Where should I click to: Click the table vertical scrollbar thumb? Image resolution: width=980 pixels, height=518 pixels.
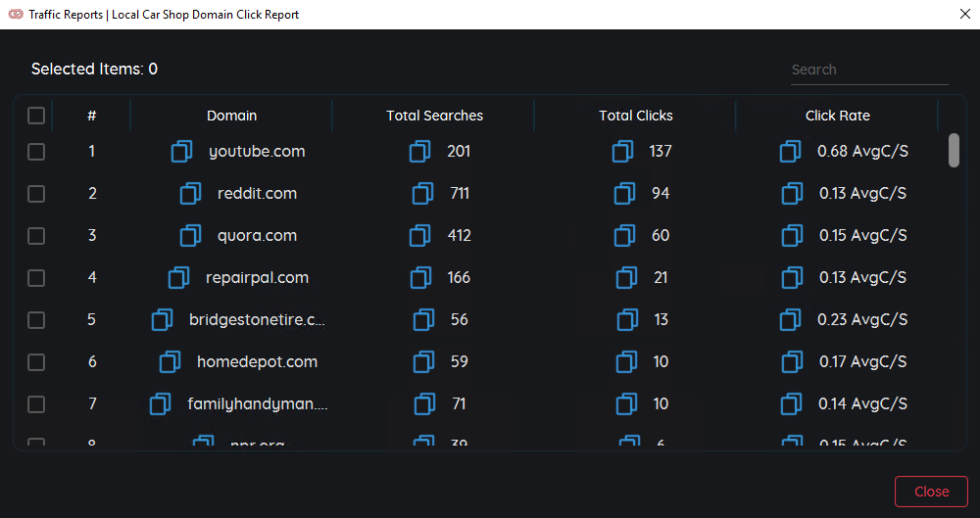tap(954, 150)
